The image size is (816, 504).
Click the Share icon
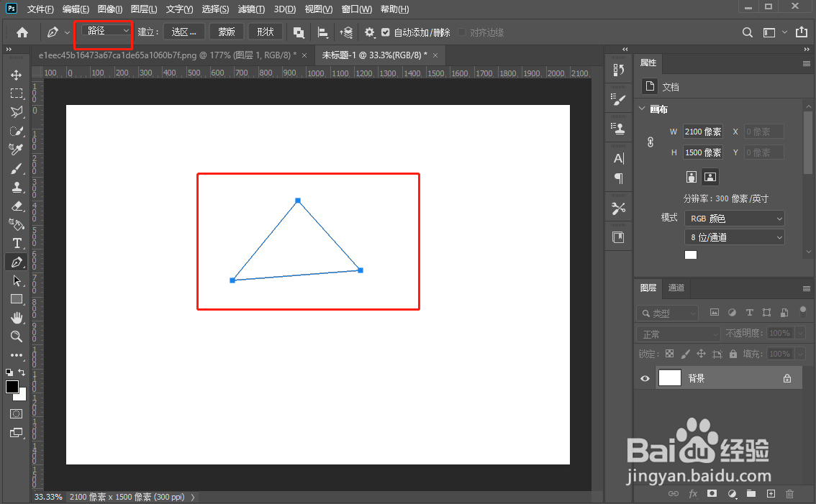tap(802, 32)
